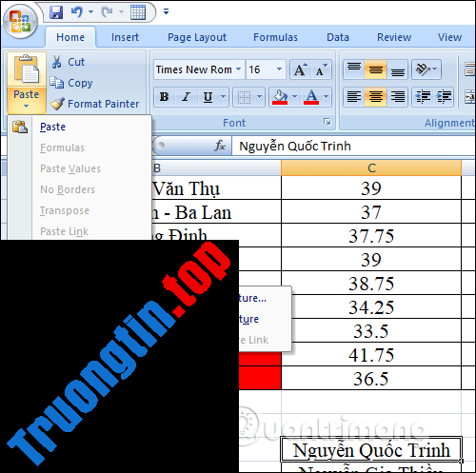Click the Borders icon
This screenshot has width=476, height=473.
[x=245, y=97]
